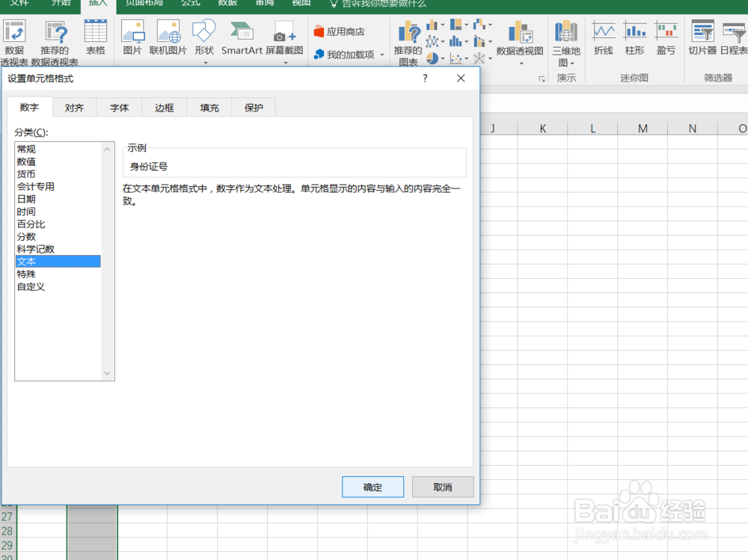Screen dimensions: 748x560
Task: Select Special category in list
Action: [58, 274]
